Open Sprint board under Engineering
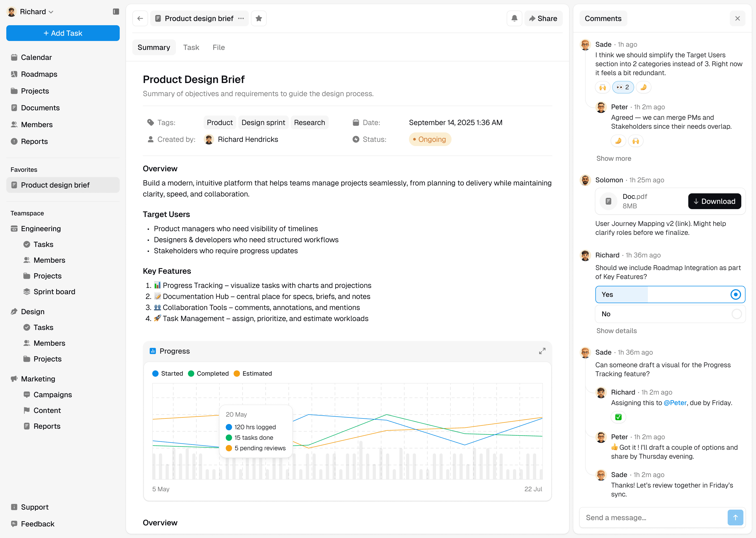 coord(54,292)
